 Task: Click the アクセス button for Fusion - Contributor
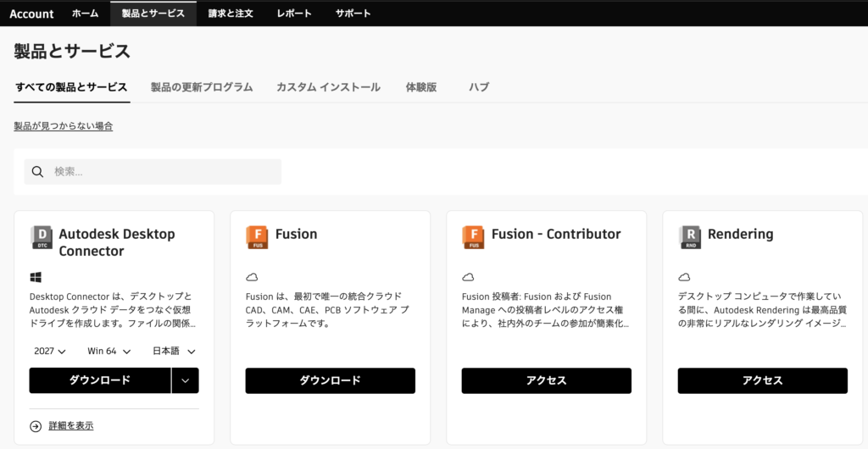547,380
